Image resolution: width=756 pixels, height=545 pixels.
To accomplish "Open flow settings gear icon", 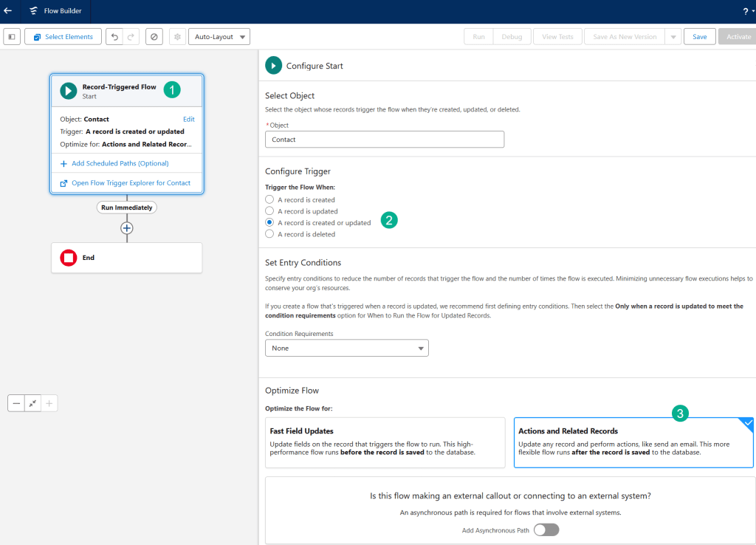I will tap(177, 37).
